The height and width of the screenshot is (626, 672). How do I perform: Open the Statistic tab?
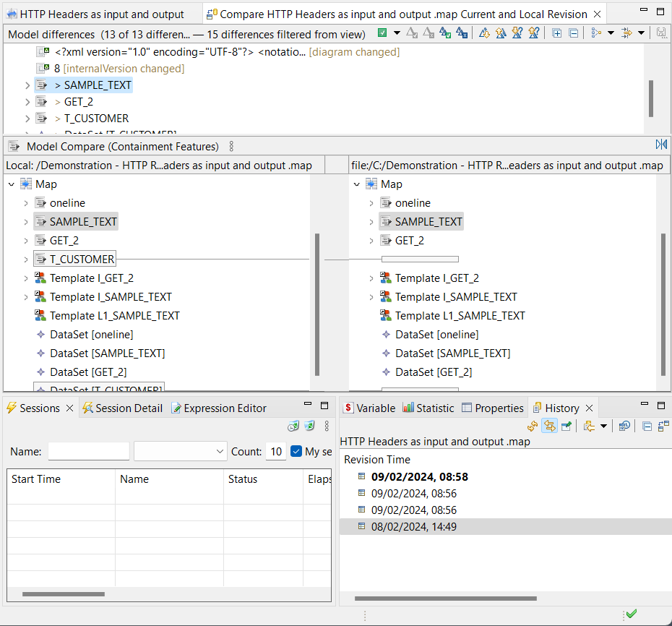pyautogui.click(x=428, y=408)
